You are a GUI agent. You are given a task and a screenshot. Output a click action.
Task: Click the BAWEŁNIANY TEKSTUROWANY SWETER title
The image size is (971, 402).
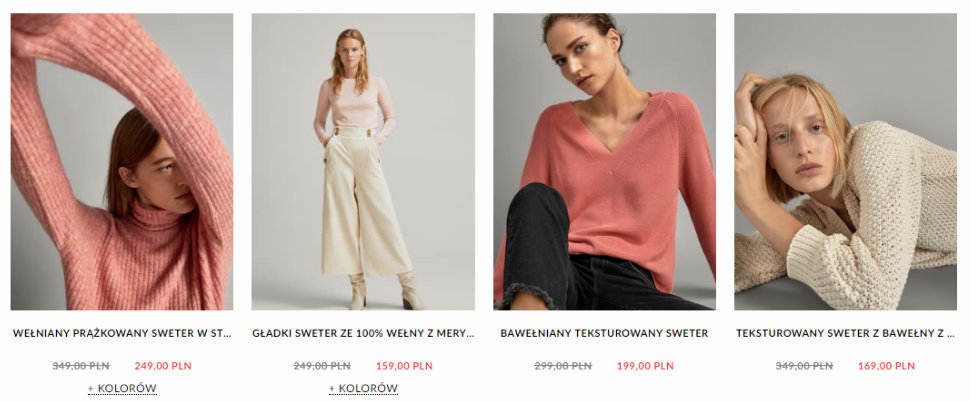pos(604,333)
